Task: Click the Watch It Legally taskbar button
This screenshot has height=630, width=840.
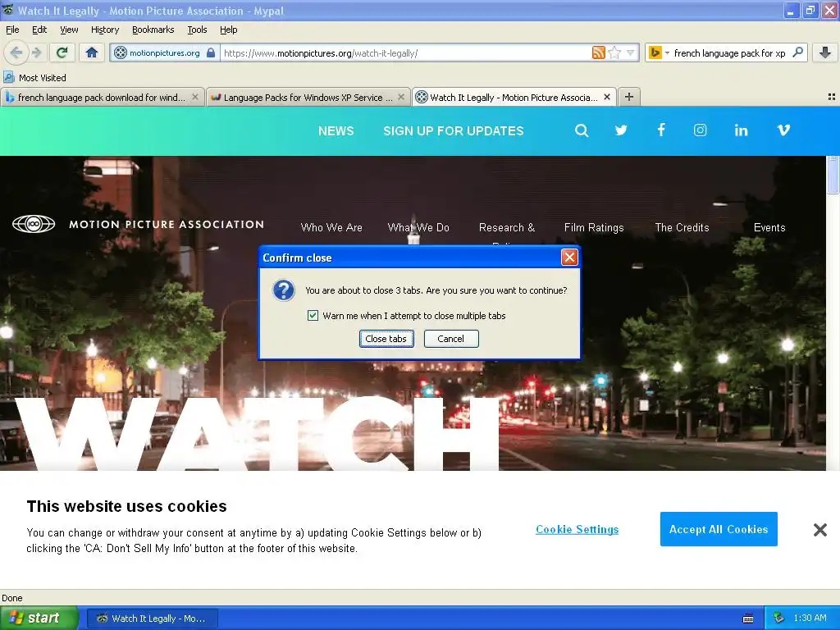Action: point(152,619)
